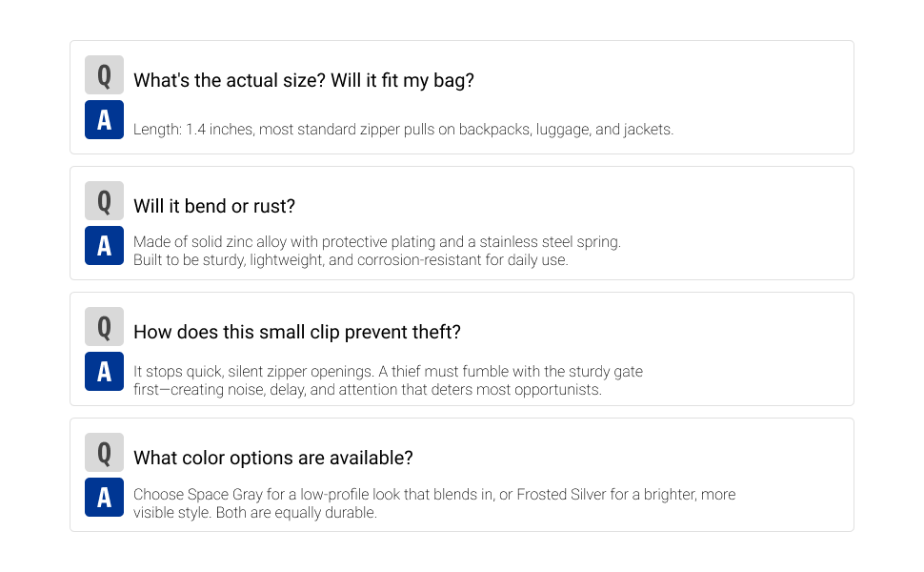Click the blue A icon beside the 1.4 inches answer
This screenshot has width=924, height=572.
click(x=104, y=120)
